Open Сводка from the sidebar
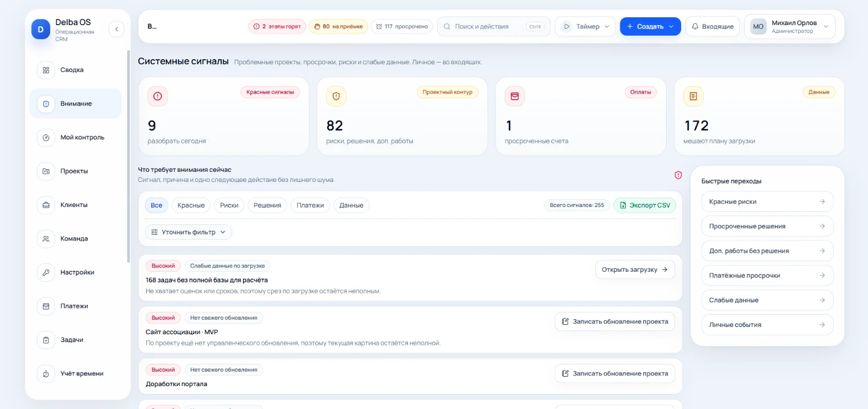The height and width of the screenshot is (409, 868). tap(75, 70)
